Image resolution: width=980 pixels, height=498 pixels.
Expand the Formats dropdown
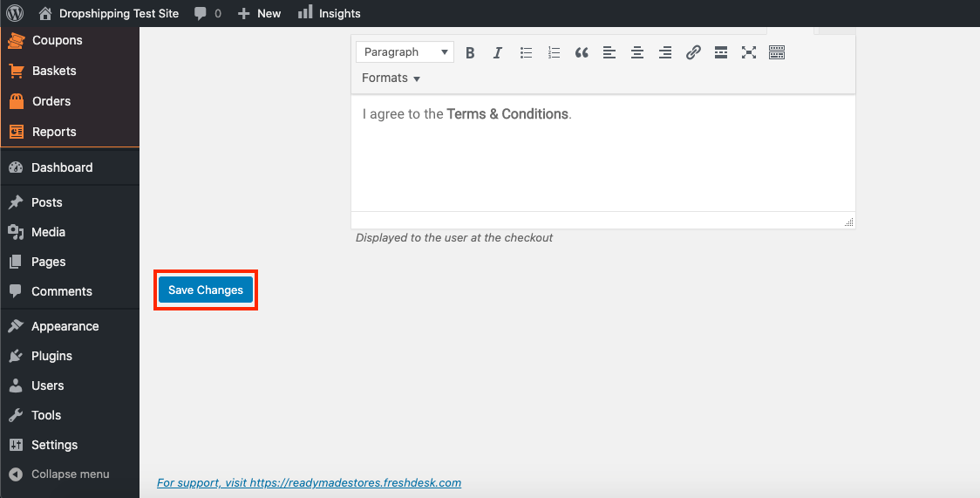(391, 78)
